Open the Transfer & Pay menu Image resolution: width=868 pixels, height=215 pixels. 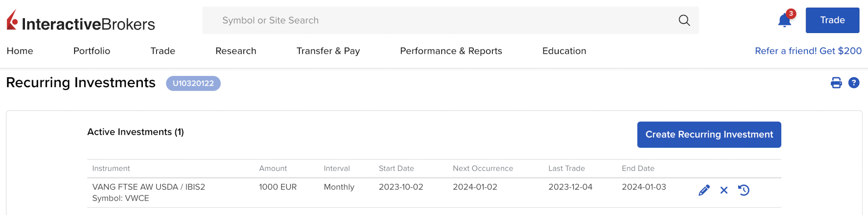[328, 51]
